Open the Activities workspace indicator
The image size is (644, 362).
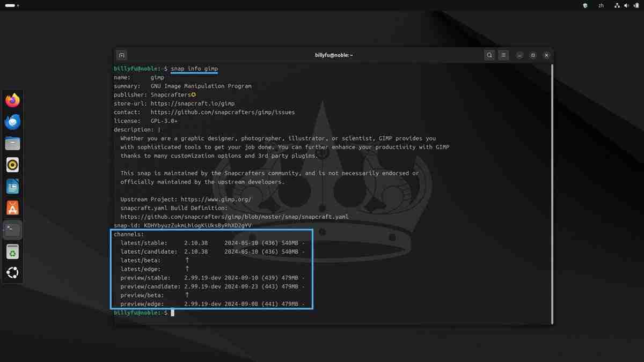click(x=11, y=5)
